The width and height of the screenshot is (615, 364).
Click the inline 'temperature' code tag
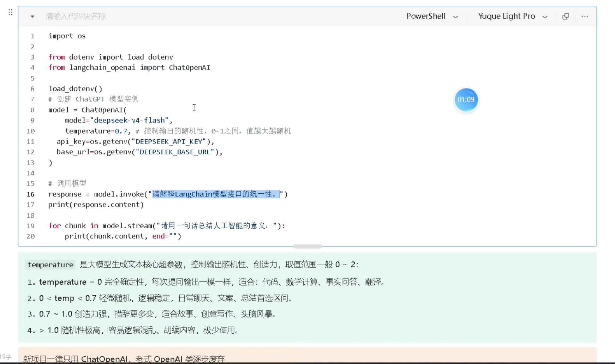(50, 265)
